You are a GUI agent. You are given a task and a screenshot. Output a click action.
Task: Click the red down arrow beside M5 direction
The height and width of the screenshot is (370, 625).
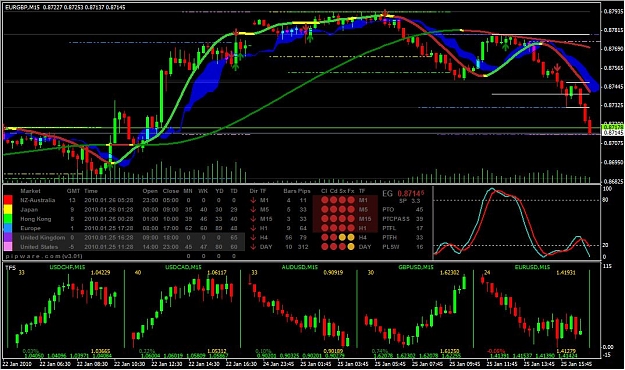click(253, 209)
